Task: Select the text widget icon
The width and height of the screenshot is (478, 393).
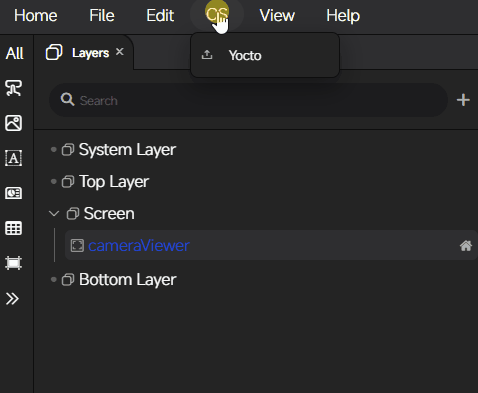Action: click(x=14, y=158)
